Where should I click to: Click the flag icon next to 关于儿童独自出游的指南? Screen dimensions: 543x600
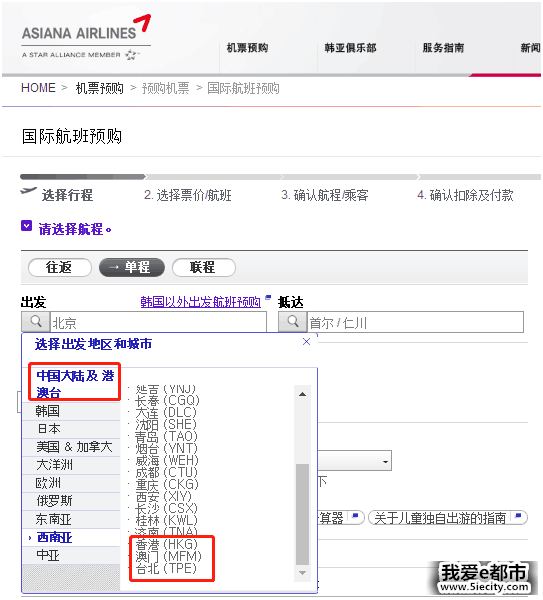519,516
